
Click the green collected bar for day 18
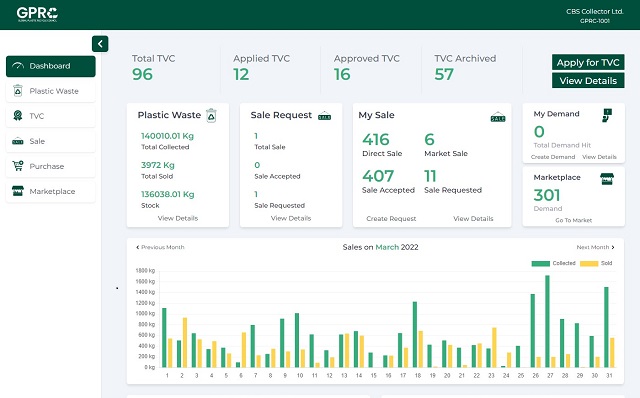(x=415, y=335)
